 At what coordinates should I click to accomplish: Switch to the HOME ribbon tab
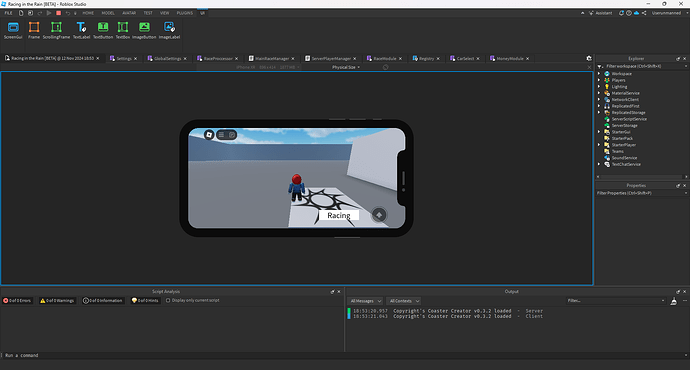pyautogui.click(x=88, y=13)
